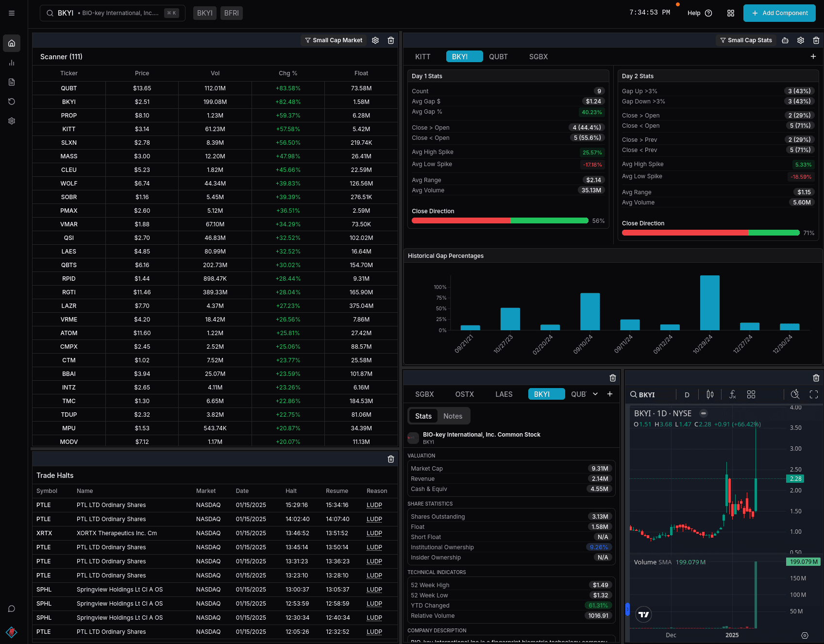
Task: Open LUDP link for SPHL 13:00:37 halt
Action: 374,590
